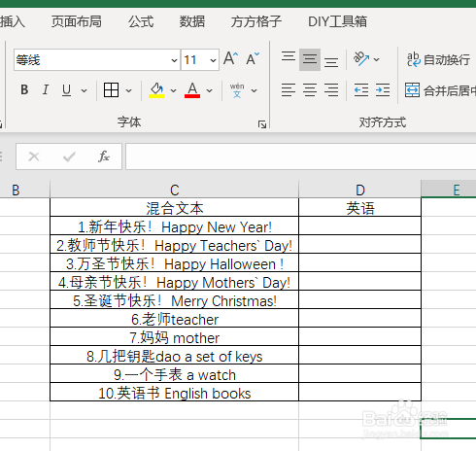Select cell 混合文本
476x451 pixels.
point(174,207)
